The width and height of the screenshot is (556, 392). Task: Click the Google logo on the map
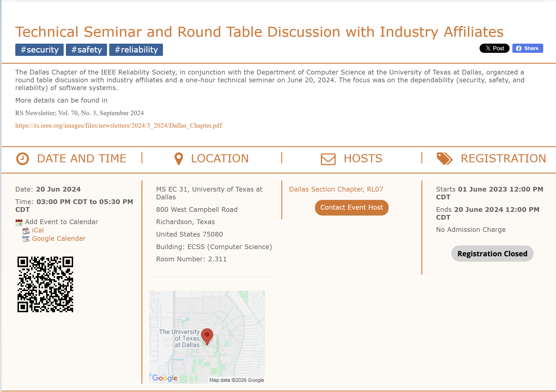pyautogui.click(x=165, y=378)
